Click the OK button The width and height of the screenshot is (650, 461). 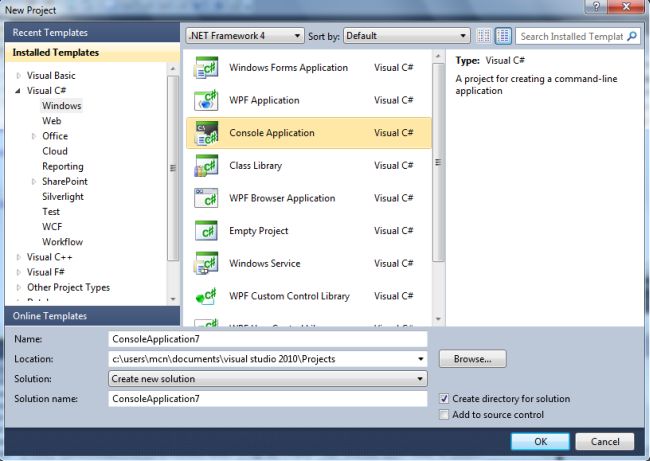point(540,442)
